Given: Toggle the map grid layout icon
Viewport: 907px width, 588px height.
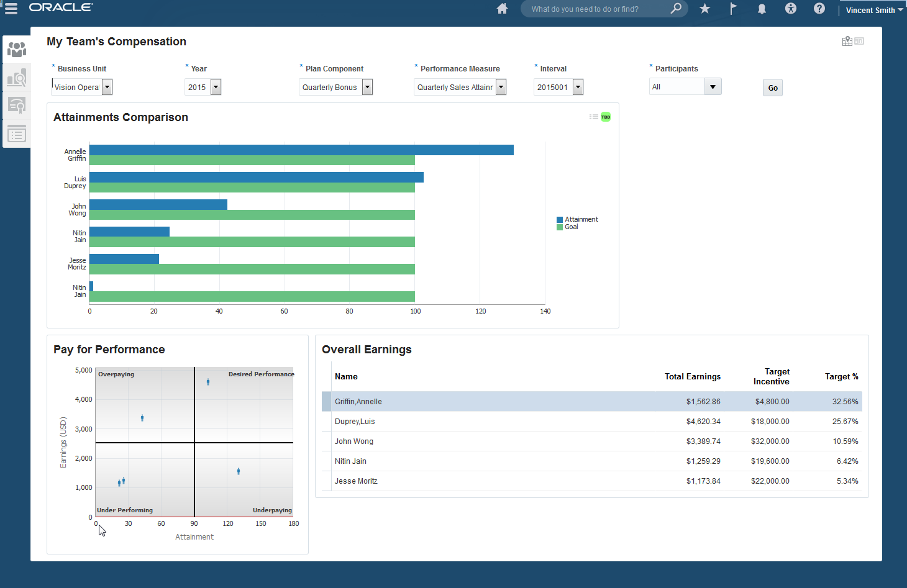Looking at the screenshot, I should pos(847,41).
